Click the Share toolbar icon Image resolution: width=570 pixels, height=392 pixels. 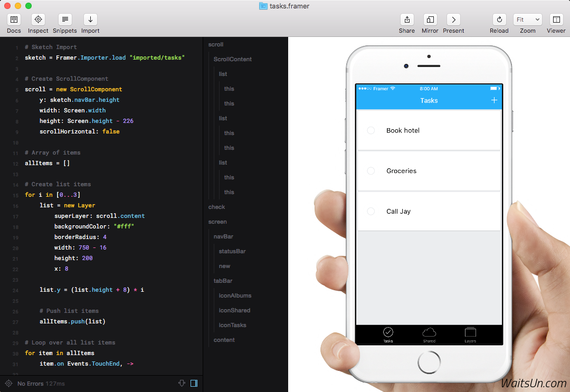click(x=407, y=20)
